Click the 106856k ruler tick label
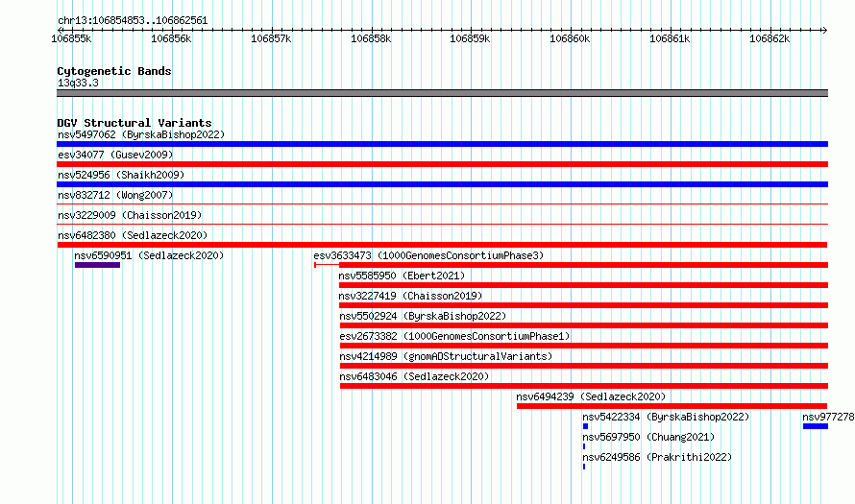 171,38
